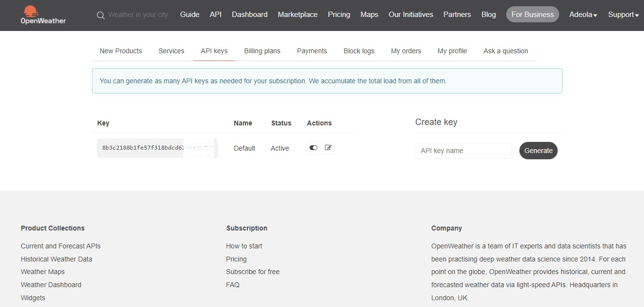The height and width of the screenshot is (307, 644).
Task: Switch to the Services tab
Action: 171,51
